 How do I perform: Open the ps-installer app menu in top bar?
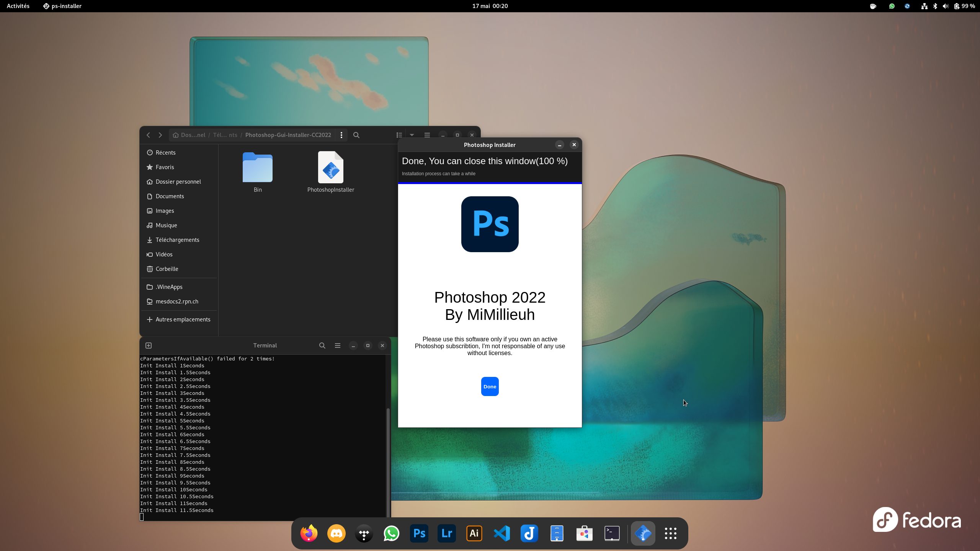click(x=62, y=6)
